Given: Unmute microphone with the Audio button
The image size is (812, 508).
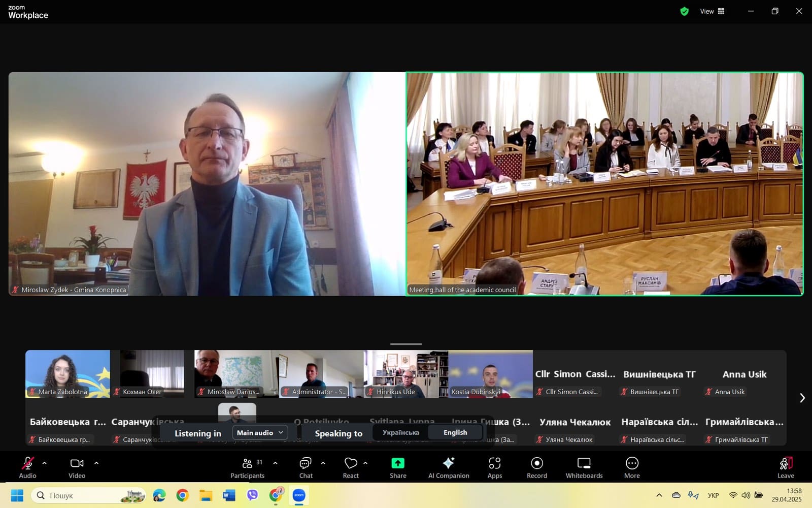Looking at the screenshot, I should click(27, 467).
